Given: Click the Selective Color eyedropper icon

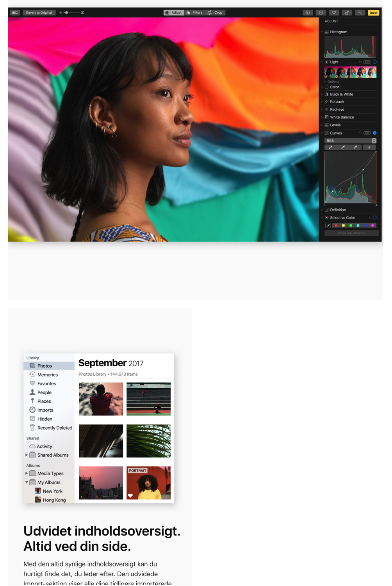Looking at the screenshot, I should pyautogui.click(x=328, y=225).
